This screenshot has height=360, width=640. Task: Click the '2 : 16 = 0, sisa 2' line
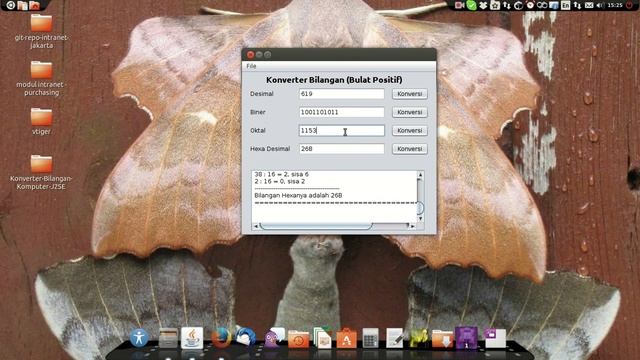click(280, 181)
